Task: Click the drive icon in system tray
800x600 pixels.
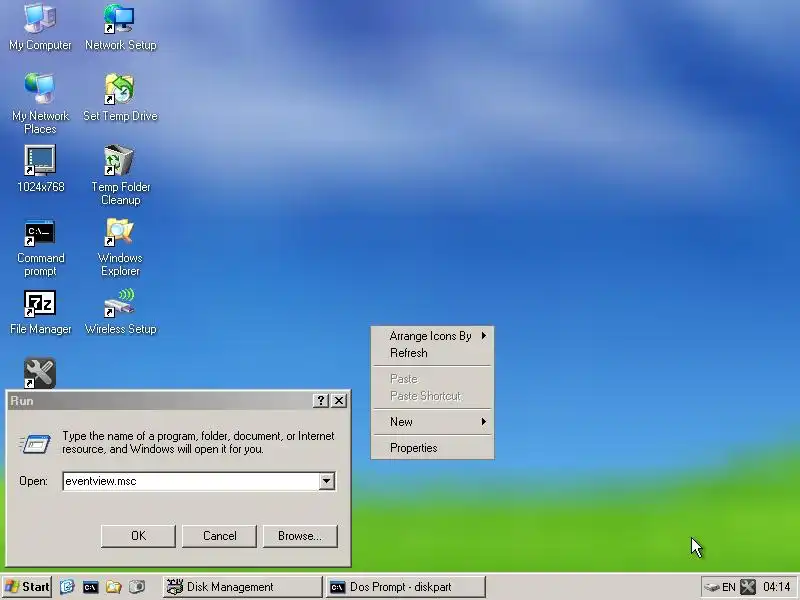Action: pyautogui.click(x=711, y=587)
